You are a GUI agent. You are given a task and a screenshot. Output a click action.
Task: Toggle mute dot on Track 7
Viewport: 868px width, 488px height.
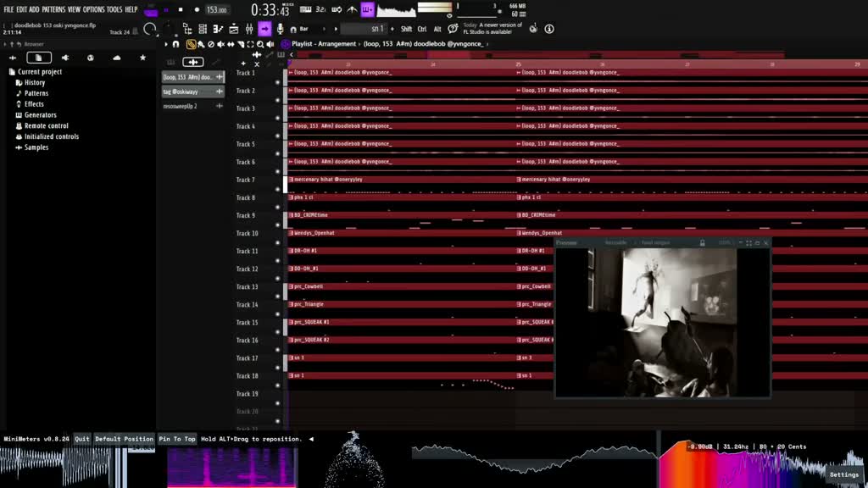(278, 189)
